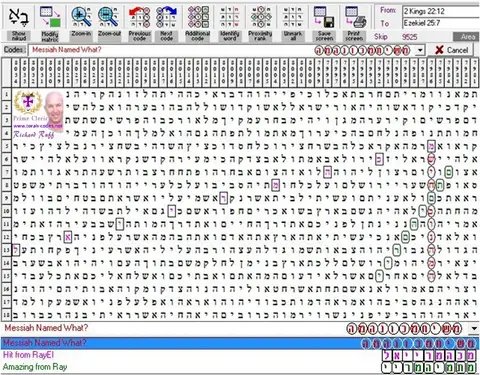
Task: Go to the Previous code icon
Action: click(139, 17)
